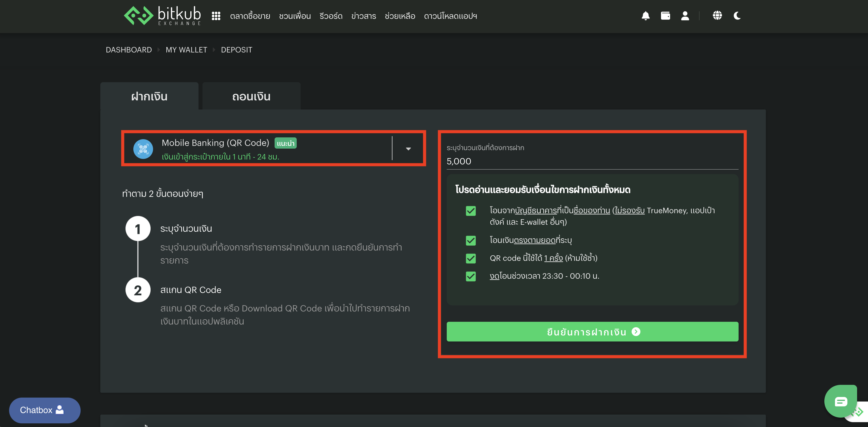This screenshot has height=427, width=868.
Task: Click the Chatbox button
Action: pos(45,410)
